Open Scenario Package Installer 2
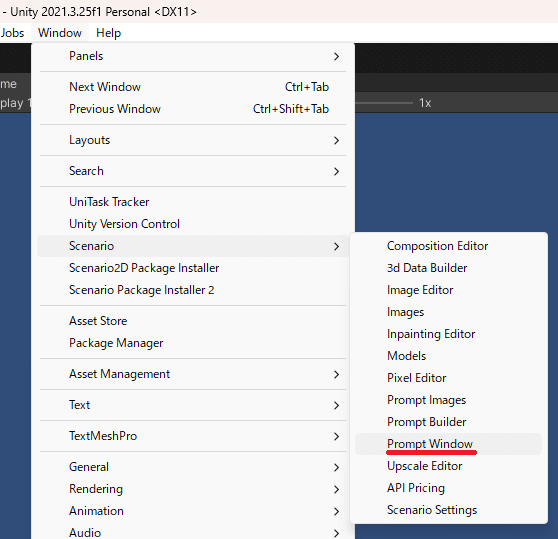558x539 pixels. (x=193, y=290)
